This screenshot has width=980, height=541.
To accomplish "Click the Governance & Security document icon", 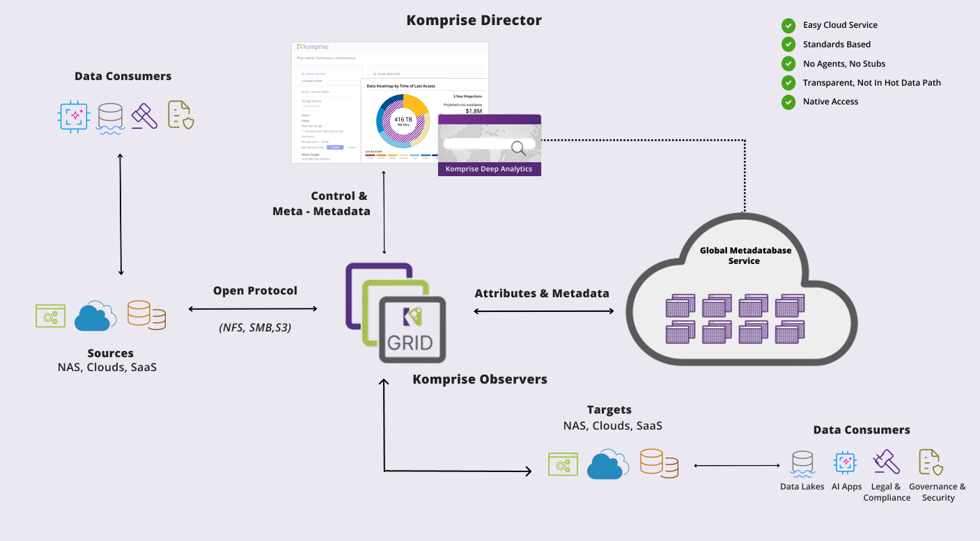I will tap(931, 462).
